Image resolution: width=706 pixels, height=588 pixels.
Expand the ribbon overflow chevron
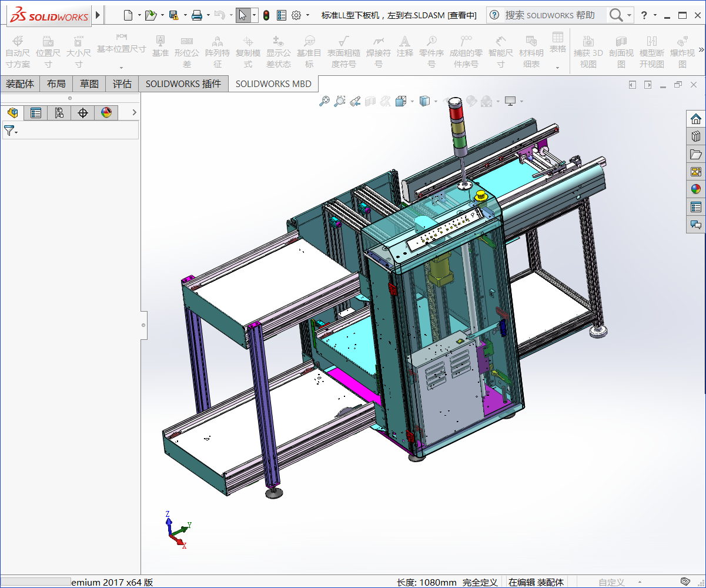click(x=701, y=50)
